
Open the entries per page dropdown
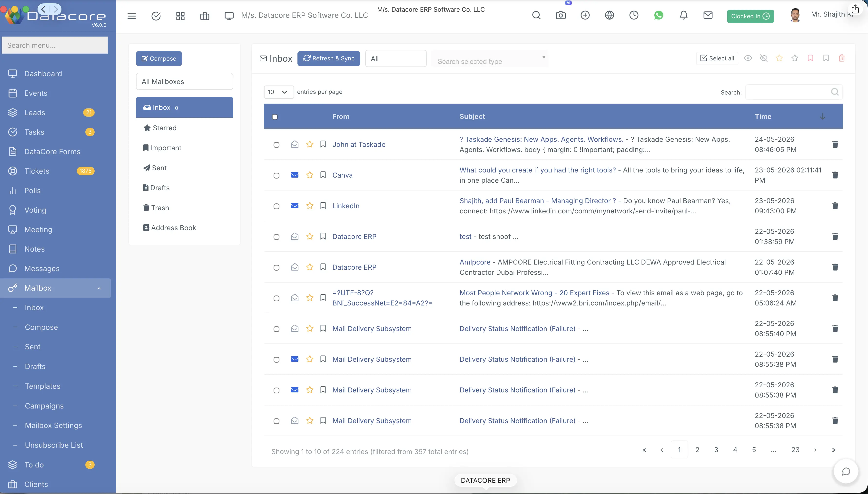(278, 92)
